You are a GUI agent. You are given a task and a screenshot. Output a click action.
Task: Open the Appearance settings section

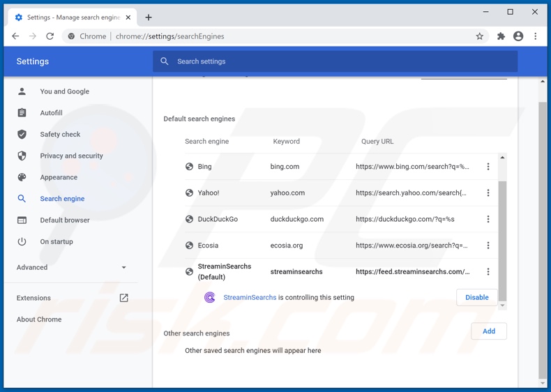[59, 177]
